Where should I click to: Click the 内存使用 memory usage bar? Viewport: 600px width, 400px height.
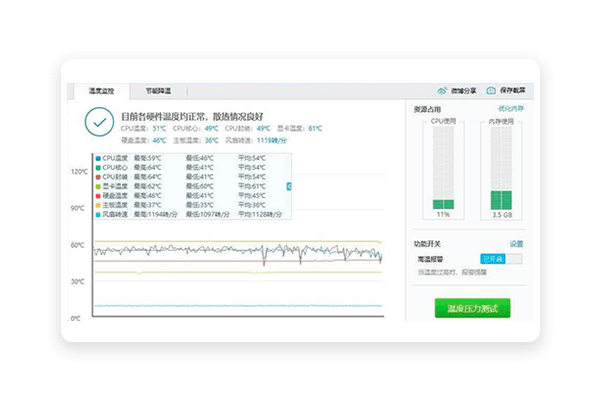point(501,168)
